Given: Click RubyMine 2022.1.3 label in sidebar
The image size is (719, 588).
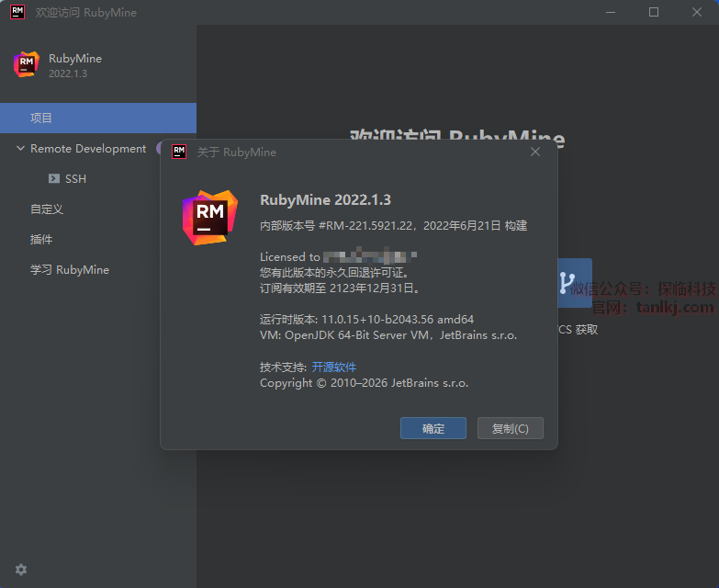Looking at the screenshot, I should 75,65.
